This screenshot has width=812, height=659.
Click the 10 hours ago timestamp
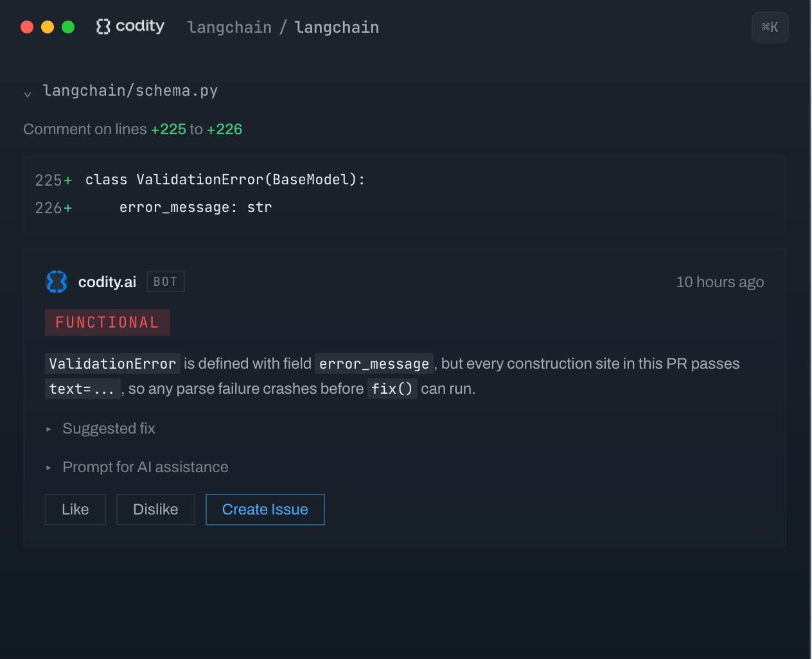pos(720,282)
